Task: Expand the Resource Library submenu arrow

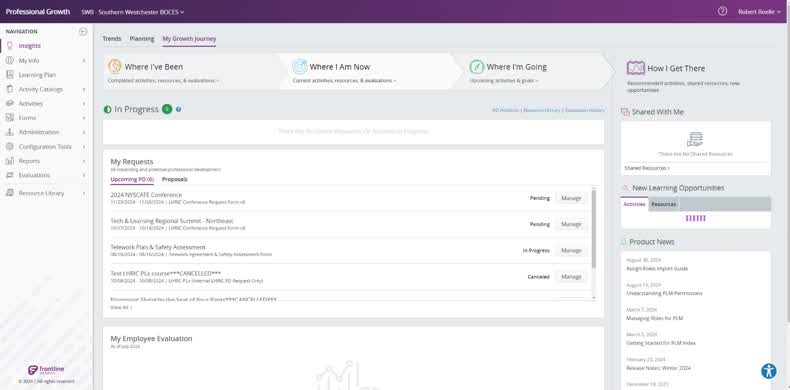Action: 84,193
